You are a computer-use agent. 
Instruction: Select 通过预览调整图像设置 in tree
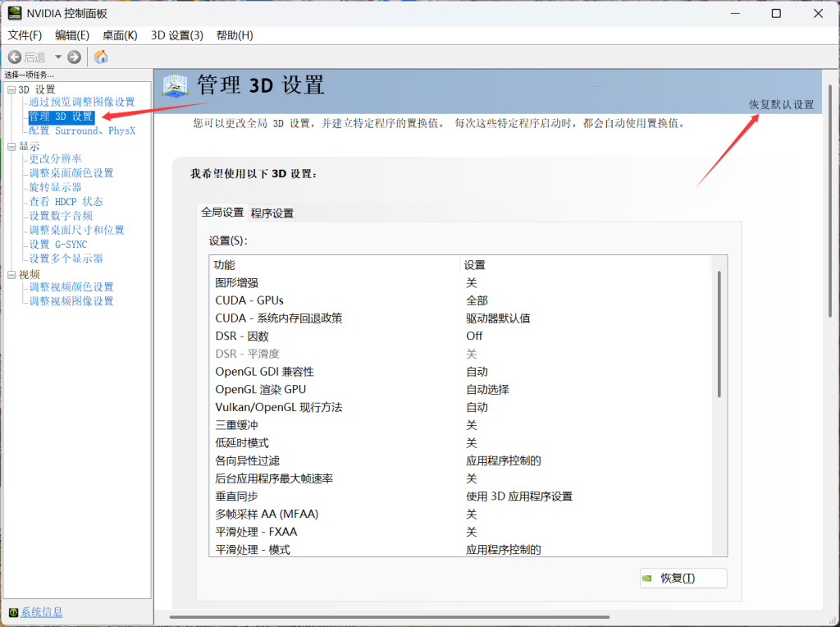[x=81, y=102]
